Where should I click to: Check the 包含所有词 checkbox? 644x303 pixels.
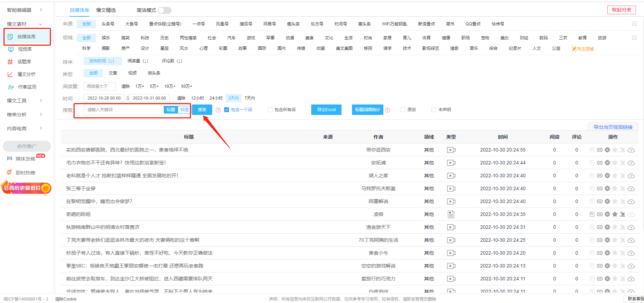(270, 110)
